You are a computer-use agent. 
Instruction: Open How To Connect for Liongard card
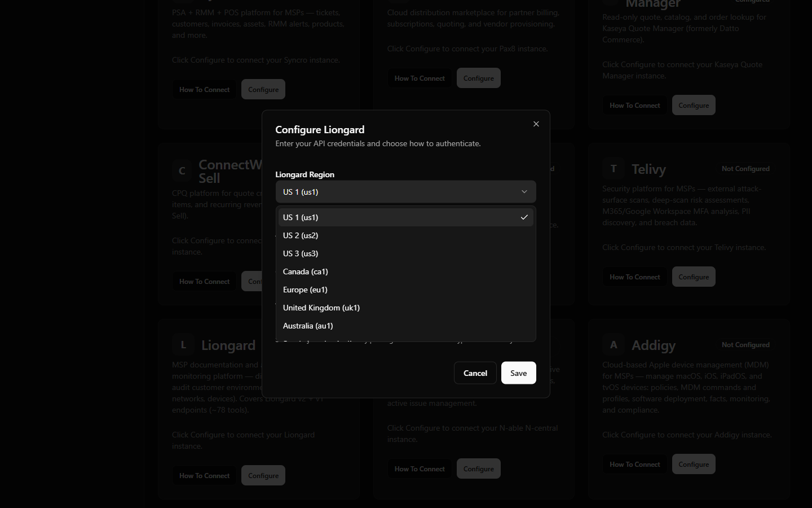click(x=205, y=475)
